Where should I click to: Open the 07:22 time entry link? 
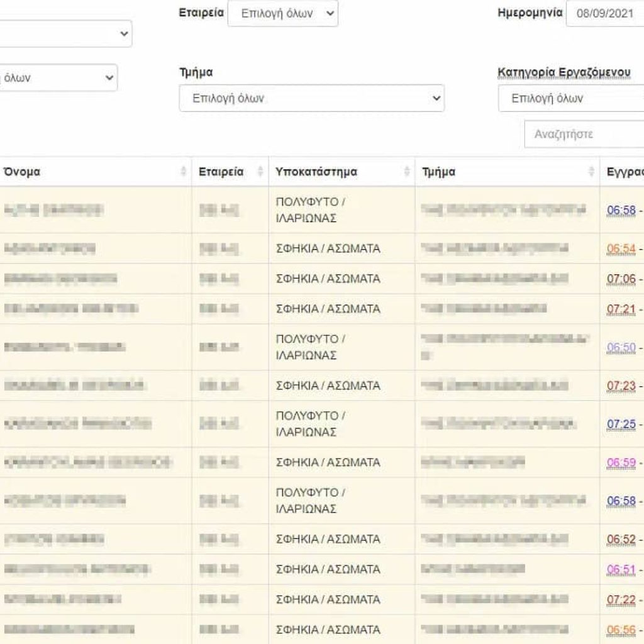(x=621, y=599)
